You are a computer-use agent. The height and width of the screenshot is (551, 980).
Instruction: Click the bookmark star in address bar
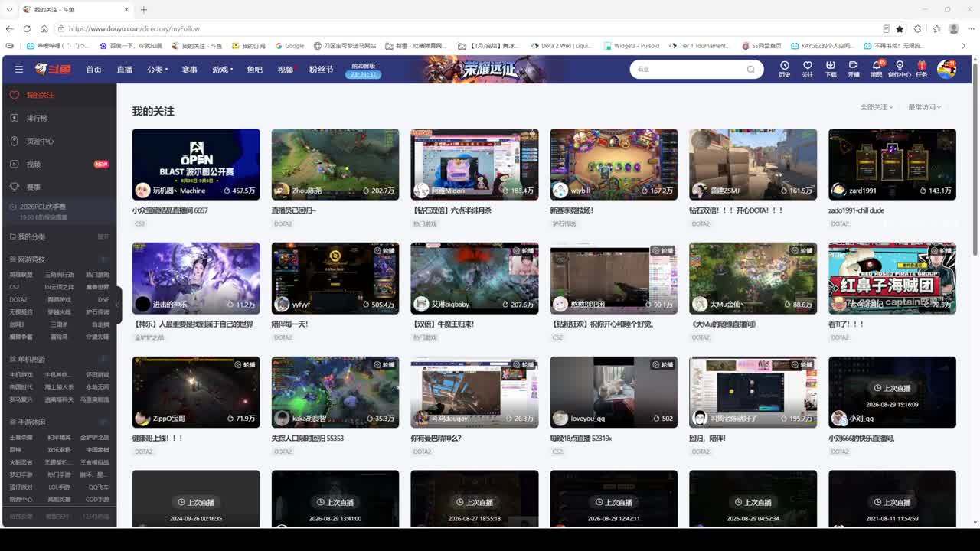coord(900,28)
